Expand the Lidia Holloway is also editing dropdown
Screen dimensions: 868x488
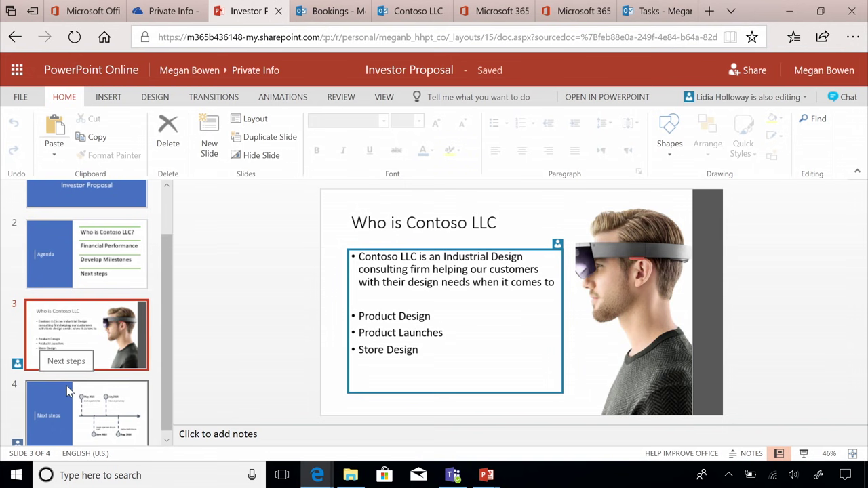click(x=745, y=97)
